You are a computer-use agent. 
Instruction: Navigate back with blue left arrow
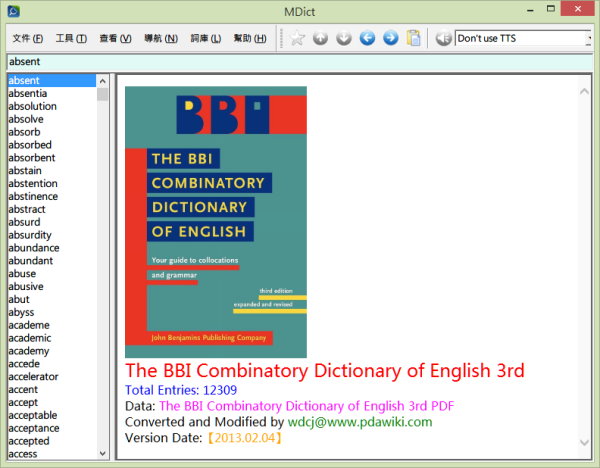367,38
